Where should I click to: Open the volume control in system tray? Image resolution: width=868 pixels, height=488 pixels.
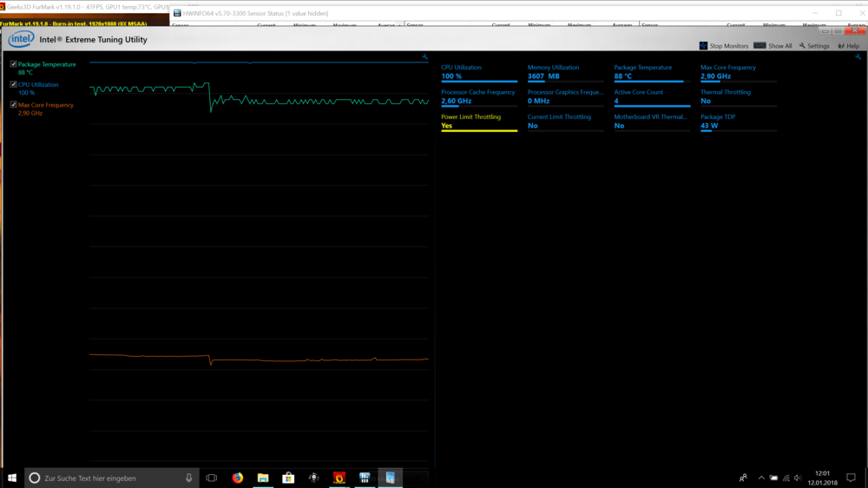(798, 478)
